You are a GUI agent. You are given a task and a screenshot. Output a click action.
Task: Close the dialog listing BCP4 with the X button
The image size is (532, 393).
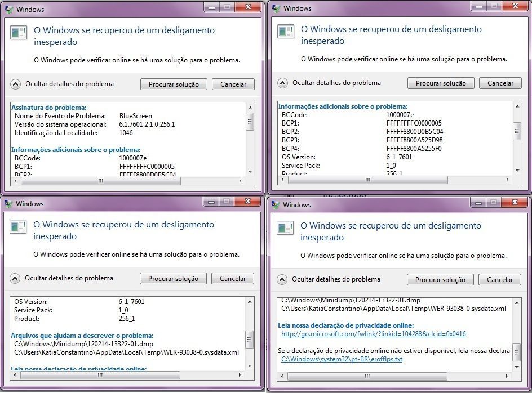coord(515,6)
